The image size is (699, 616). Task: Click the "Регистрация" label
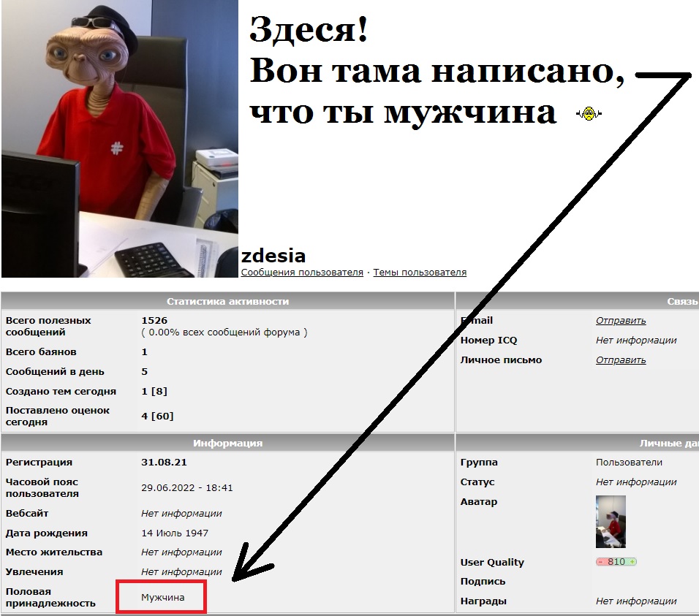[x=39, y=463]
